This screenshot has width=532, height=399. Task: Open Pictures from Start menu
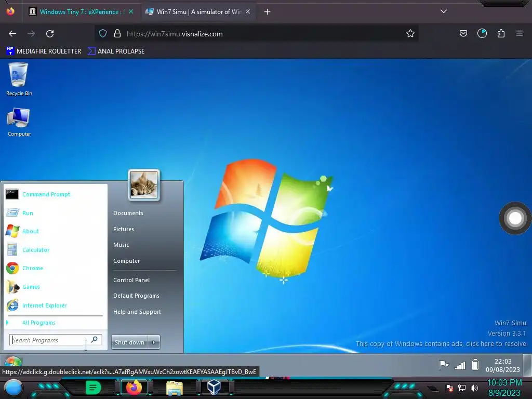tap(124, 229)
